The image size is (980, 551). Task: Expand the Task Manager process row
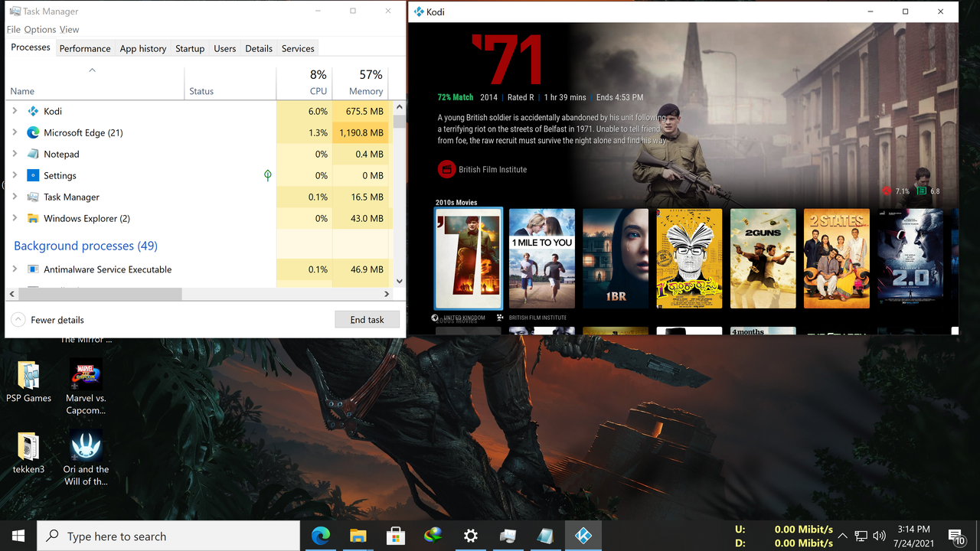(x=15, y=197)
